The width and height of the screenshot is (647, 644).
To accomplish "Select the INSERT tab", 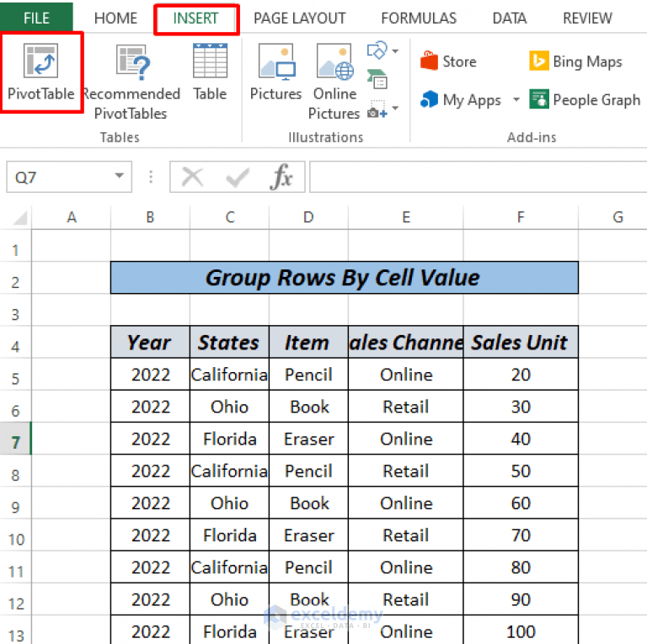I will click(x=195, y=19).
